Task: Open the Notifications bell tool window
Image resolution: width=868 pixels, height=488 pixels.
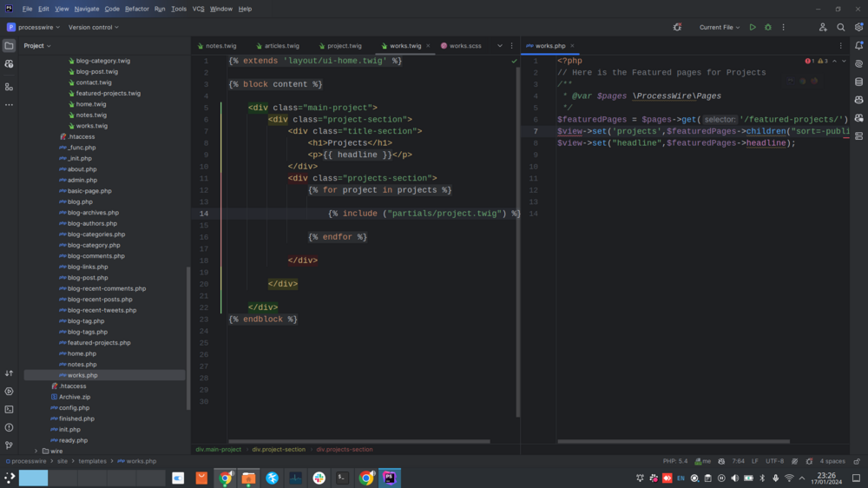Action: [x=858, y=46]
